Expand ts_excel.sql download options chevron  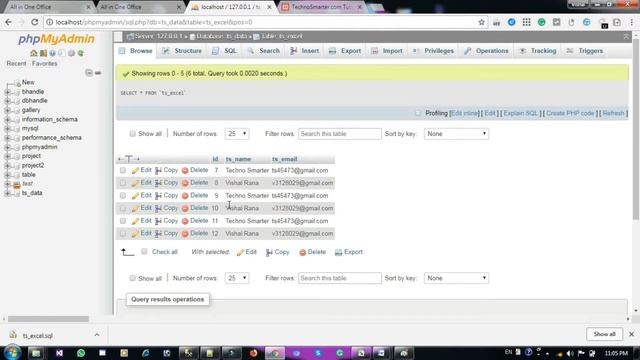pos(97,335)
